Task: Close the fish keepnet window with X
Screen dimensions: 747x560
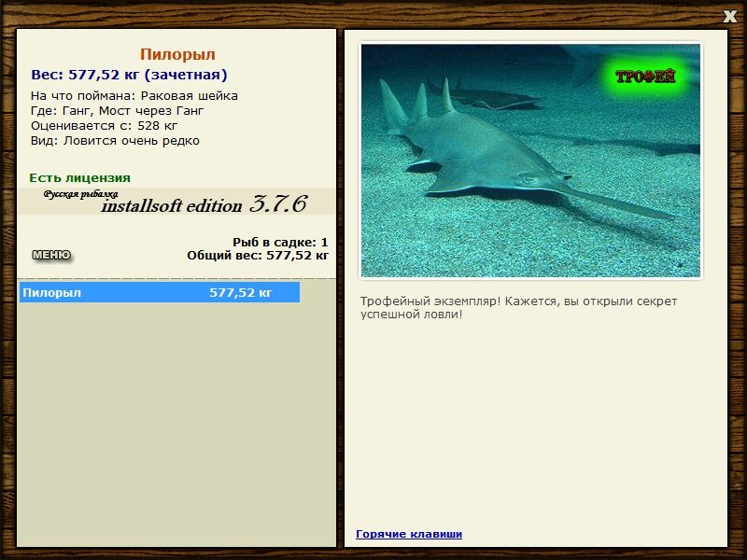Action: pos(729,16)
